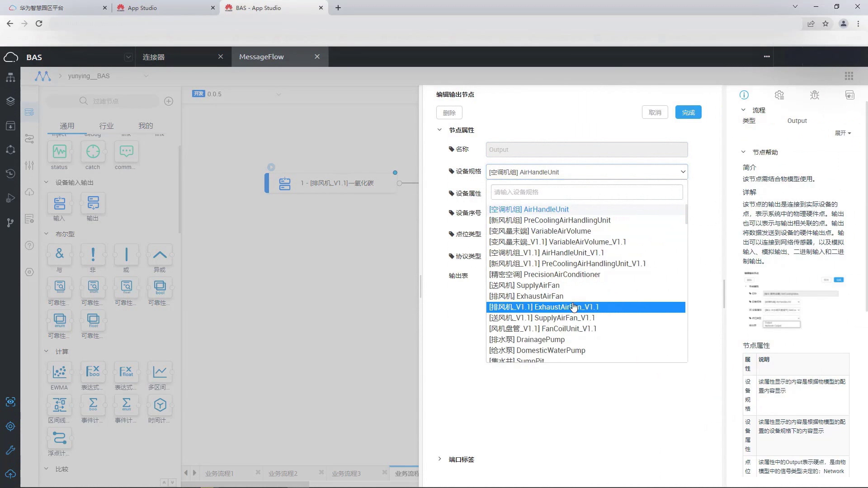Collapse the 计算 node group
Viewport: 868px width, 488px height.
pos(46,352)
